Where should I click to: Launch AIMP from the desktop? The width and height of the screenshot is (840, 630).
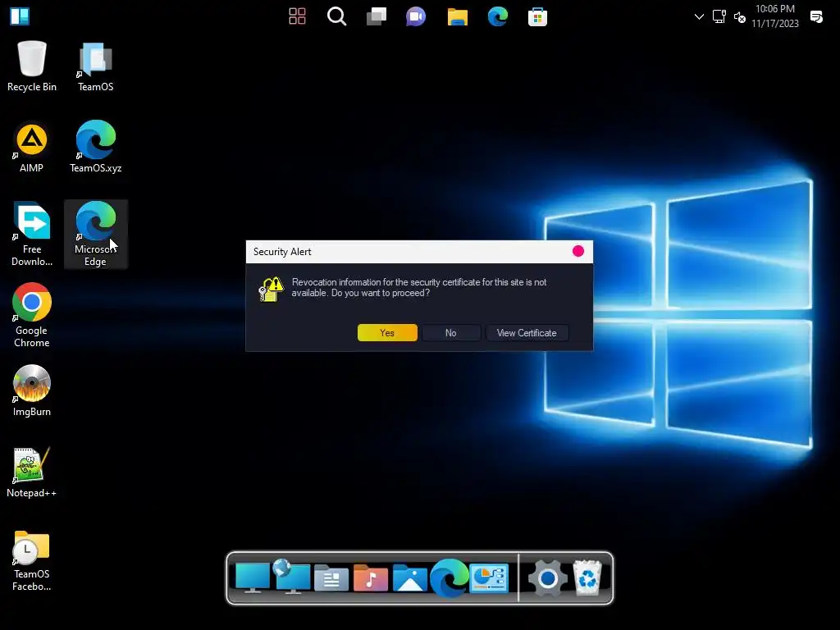pos(32,148)
